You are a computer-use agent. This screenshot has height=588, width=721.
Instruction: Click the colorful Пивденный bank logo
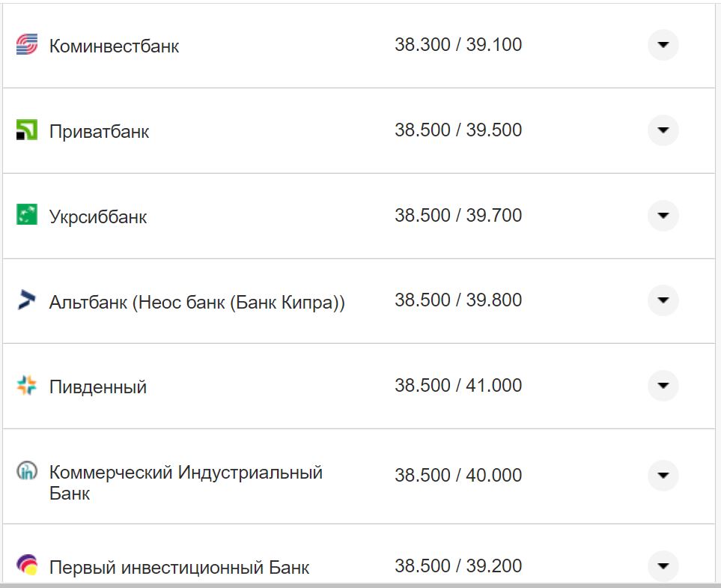click(26, 385)
